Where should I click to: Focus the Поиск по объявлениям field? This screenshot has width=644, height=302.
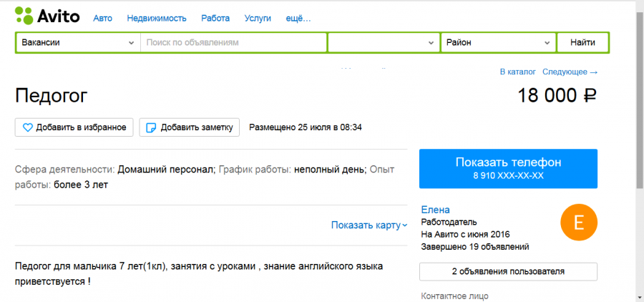pos(234,42)
